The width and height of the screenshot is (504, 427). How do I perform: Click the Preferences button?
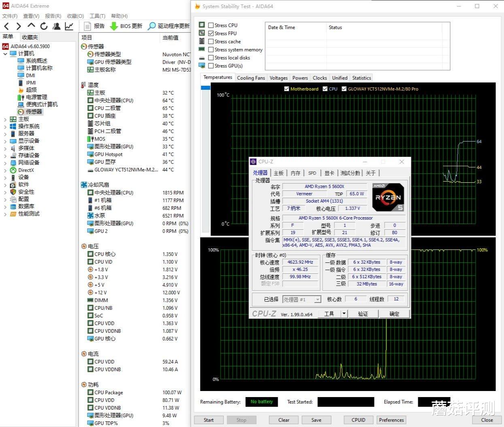point(391,420)
